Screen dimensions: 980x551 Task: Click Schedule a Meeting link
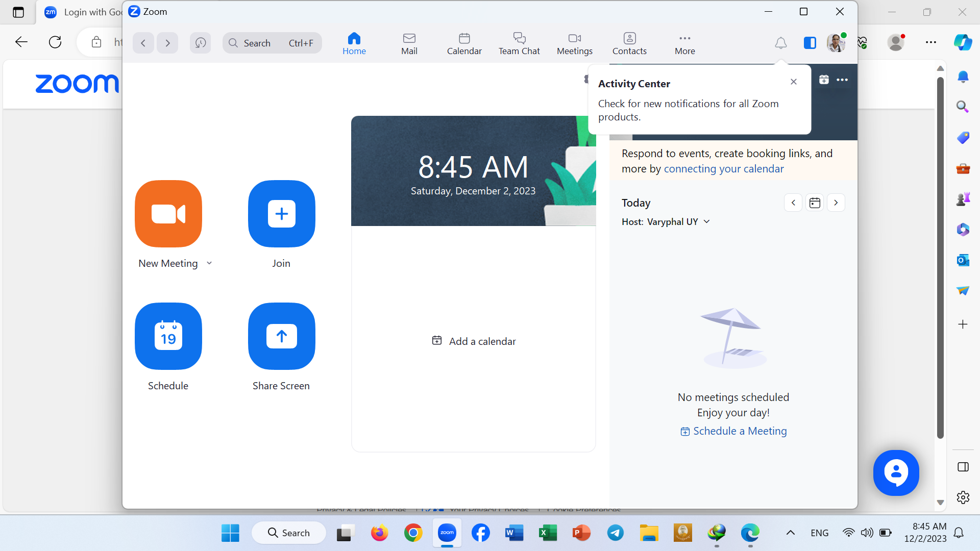click(733, 431)
